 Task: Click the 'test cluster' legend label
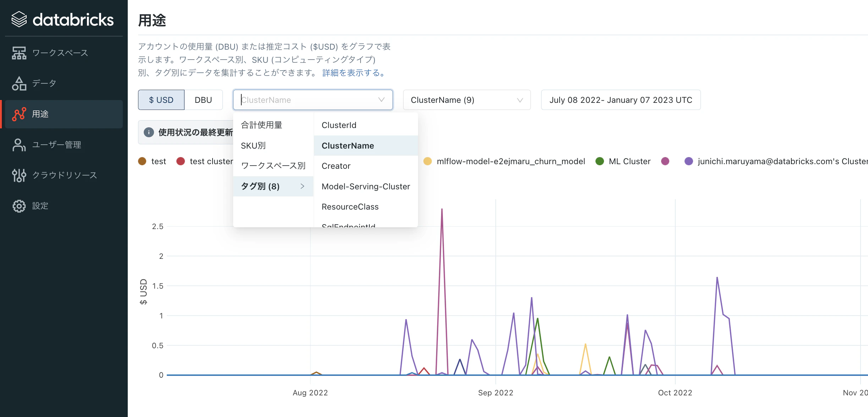click(x=211, y=161)
